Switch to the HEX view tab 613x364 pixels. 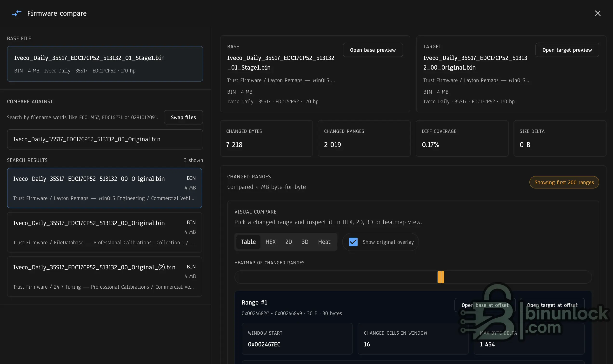(x=270, y=242)
